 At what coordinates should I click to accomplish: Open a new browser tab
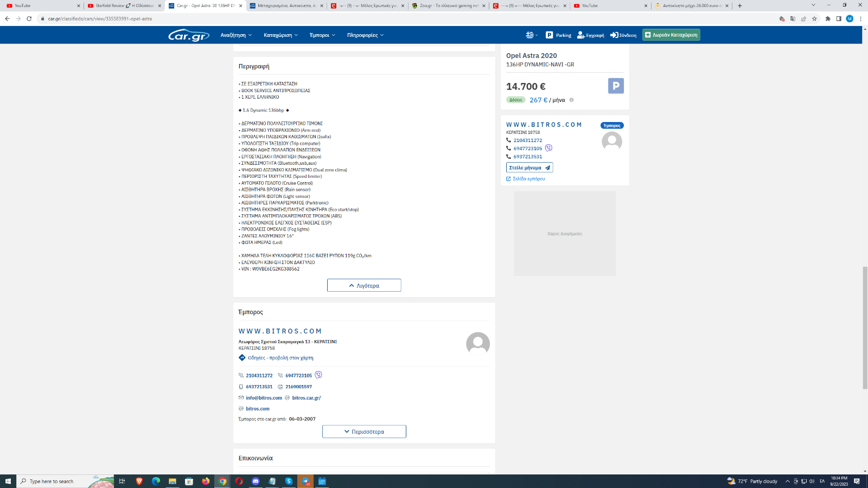tap(739, 6)
